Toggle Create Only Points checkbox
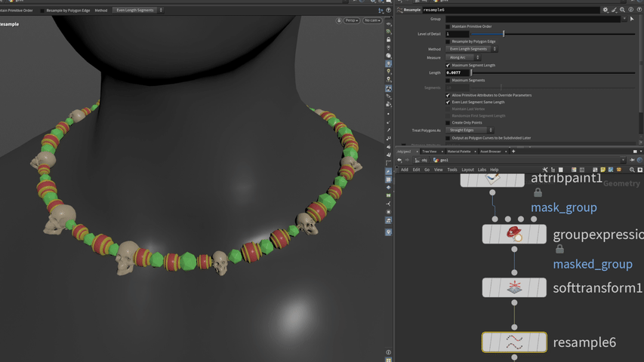The image size is (644, 362). point(448,123)
